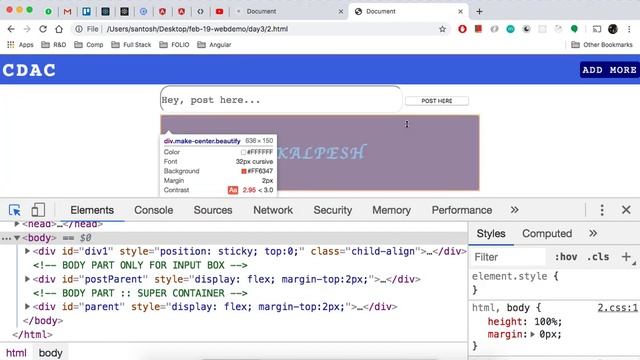The height and width of the screenshot is (360, 640).
Task: Switch to the pinned YouTube tab
Action: point(220,11)
